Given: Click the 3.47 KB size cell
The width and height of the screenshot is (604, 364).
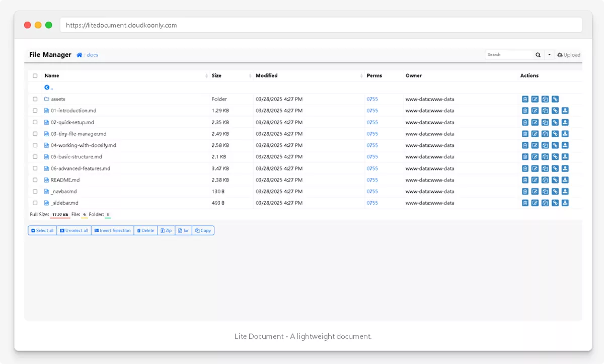Looking at the screenshot, I should (x=220, y=168).
